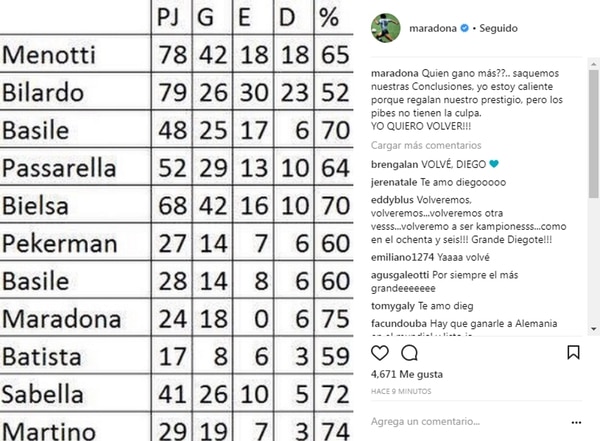Open maradona username in header
Viewport: 600px width, 441px height.
pyautogui.click(x=433, y=28)
